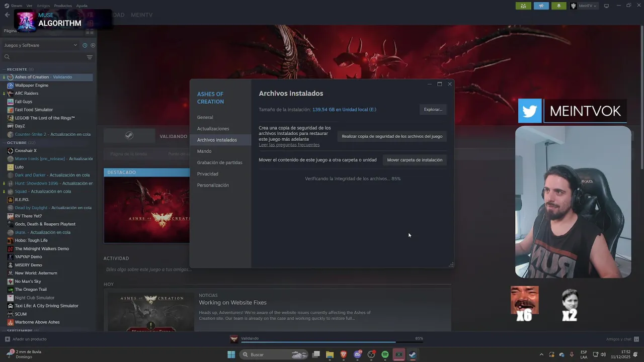The height and width of the screenshot is (362, 644).
Task: Toggle the recent activity clock filter
Action: tap(85, 45)
